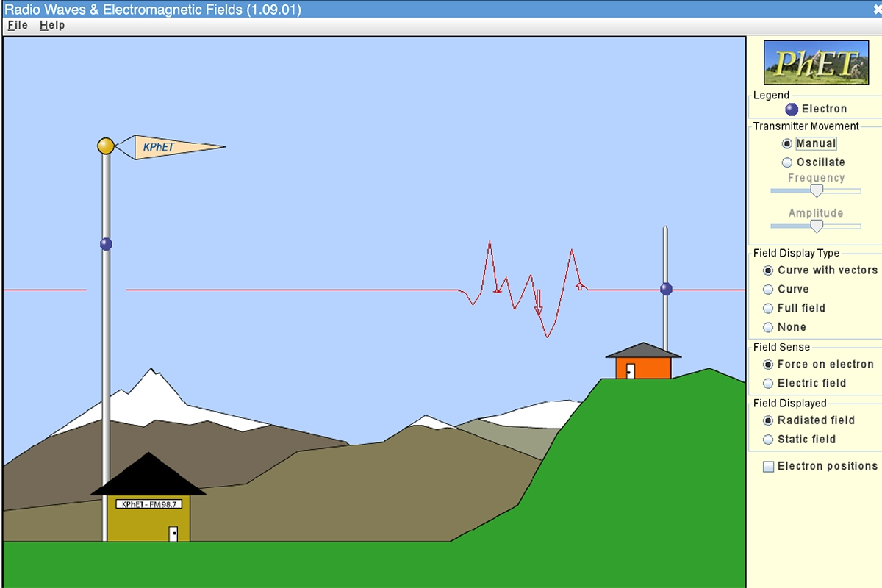Click the orange receiver house
882x588 pixels.
point(644,366)
